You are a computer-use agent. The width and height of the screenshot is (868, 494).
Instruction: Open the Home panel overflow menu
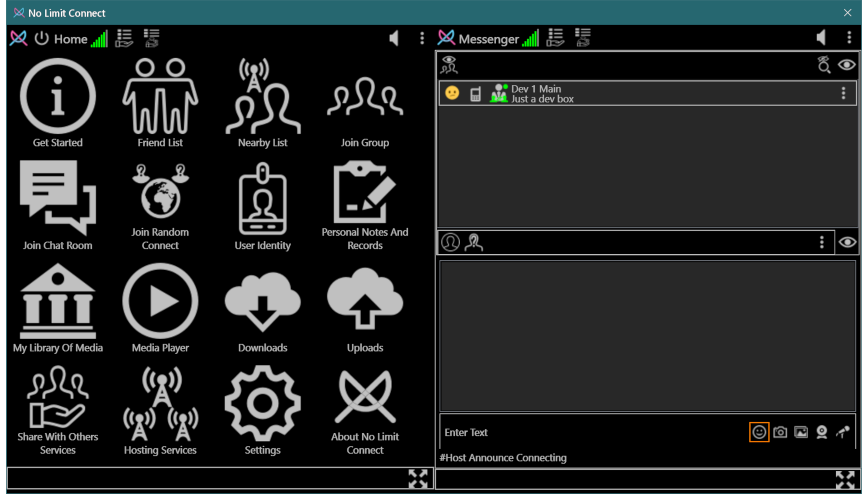422,38
